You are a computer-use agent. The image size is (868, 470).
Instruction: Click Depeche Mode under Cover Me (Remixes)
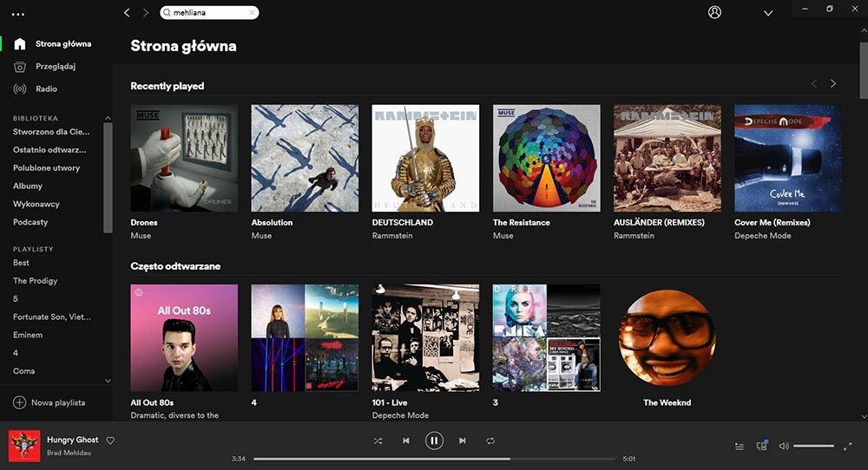(763, 236)
